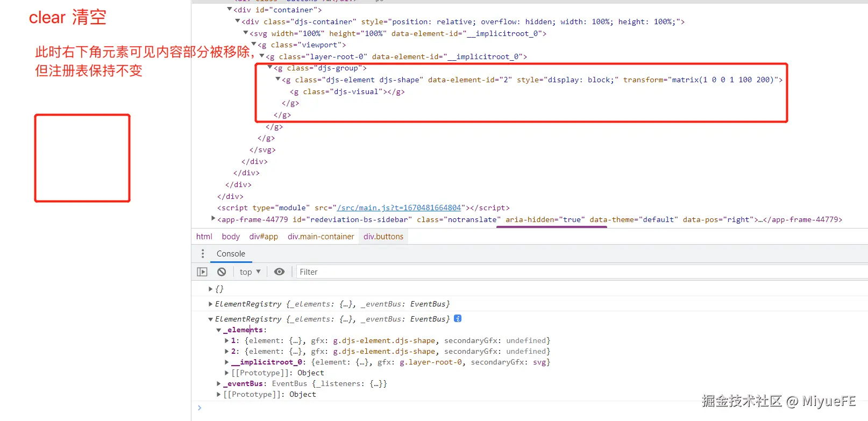Screen dimensions: 868x421
Task: Collapse the _elements property
Action: tap(219, 330)
